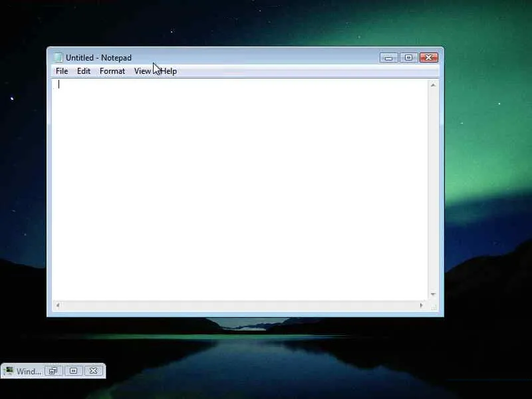Click the vertical scrollbar down arrow
This screenshot has height=399, width=532.
[433, 294]
